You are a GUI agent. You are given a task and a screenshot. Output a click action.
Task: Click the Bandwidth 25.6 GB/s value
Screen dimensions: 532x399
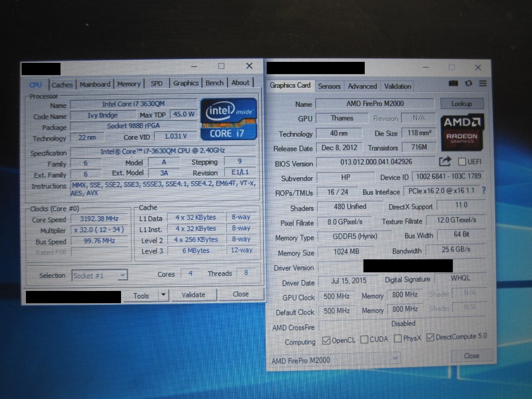pyautogui.click(x=456, y=249)
